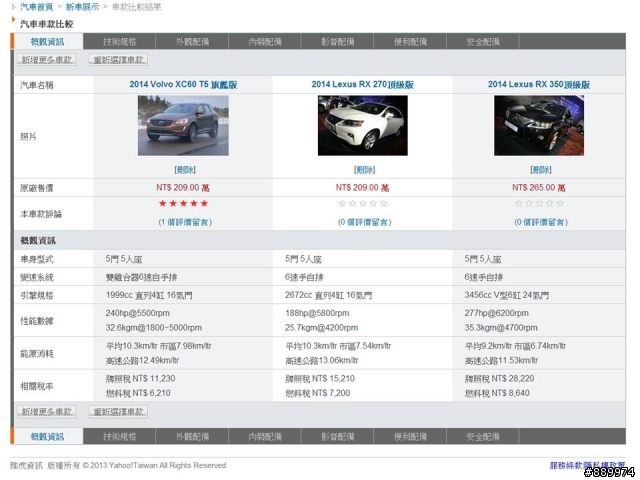View the Volvo XC60 photo thumbnail
This screenshot has height=480, width=640.
(x=183, y=125)
